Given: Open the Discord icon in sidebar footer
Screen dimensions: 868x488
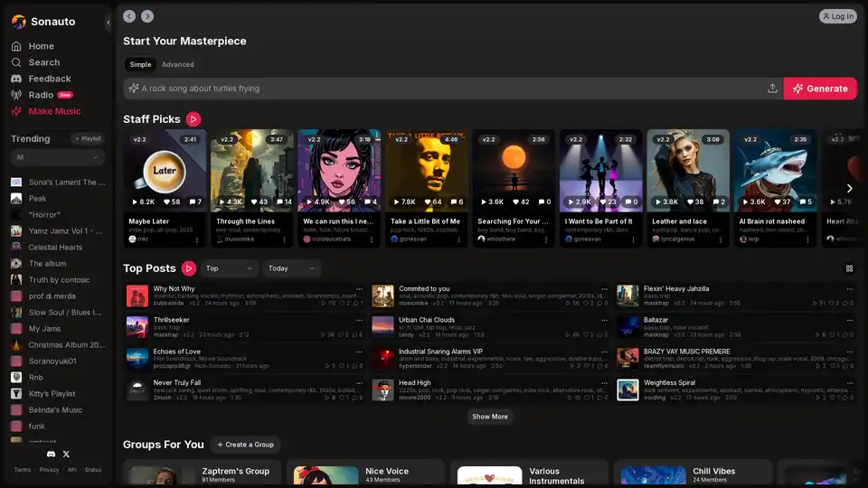Looking at the screenshot, I should coord(51,454).
